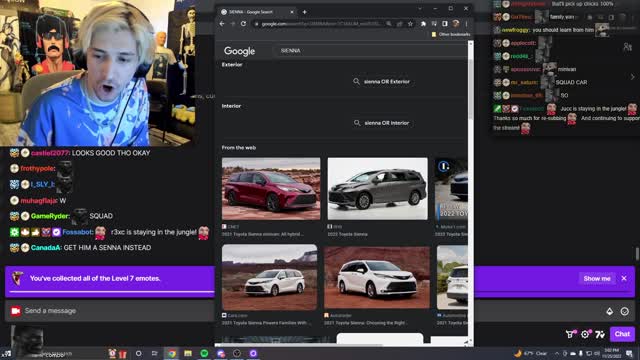The width and height of the screenshot is (640, 360).
Task: Open the Chrome profile avatar
Action: pyautogui.click(x=456, y=24)
